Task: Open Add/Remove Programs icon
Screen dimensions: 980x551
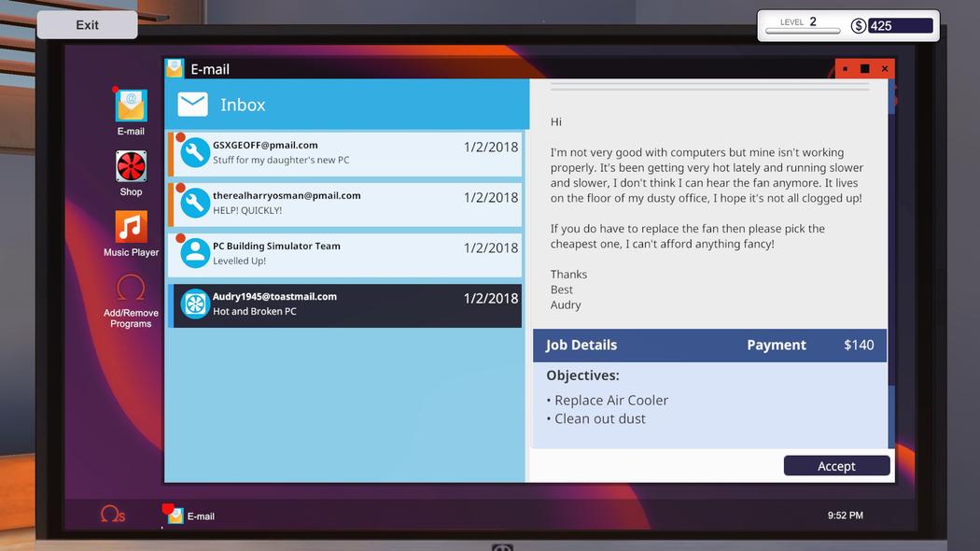Action: point(131,288)
